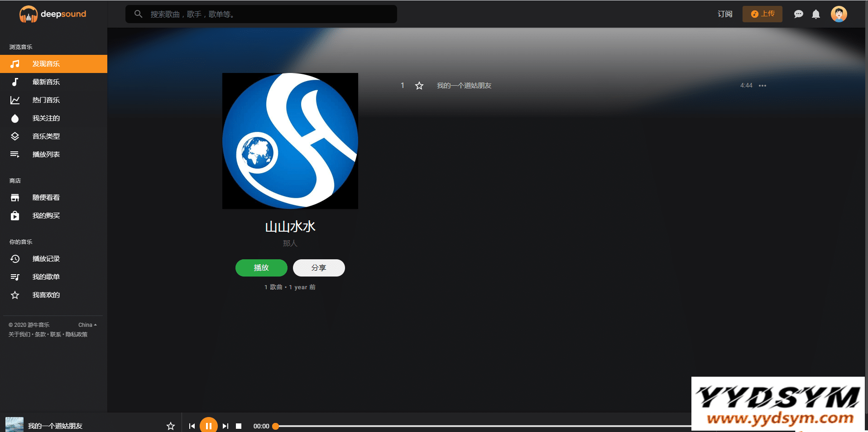The height and width of the screenshot is (432, 868).
Task: Open 我喜欢的 favorites page
Action: click(x=46, y=295)
